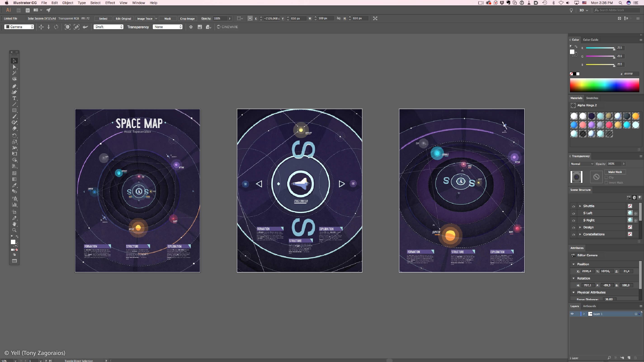Pick the Hand tool
This screenshot has width=644, height=362.
(14, 224)
